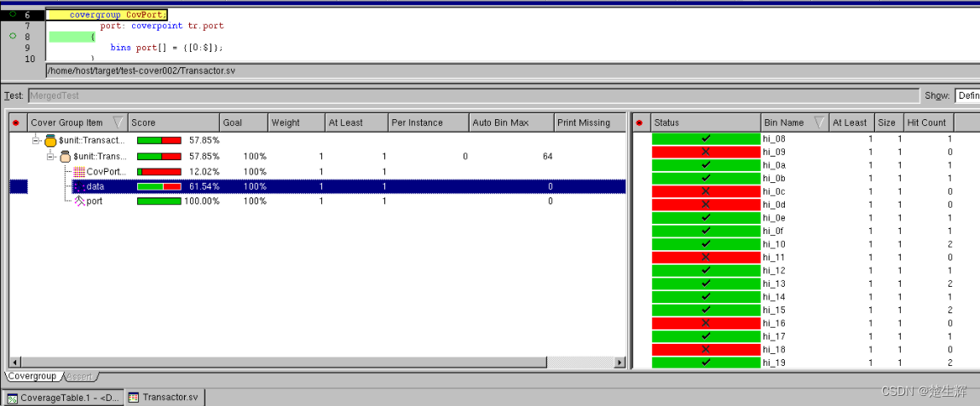
Task: Sort by the Weight column header
Action: coord(297,123)
